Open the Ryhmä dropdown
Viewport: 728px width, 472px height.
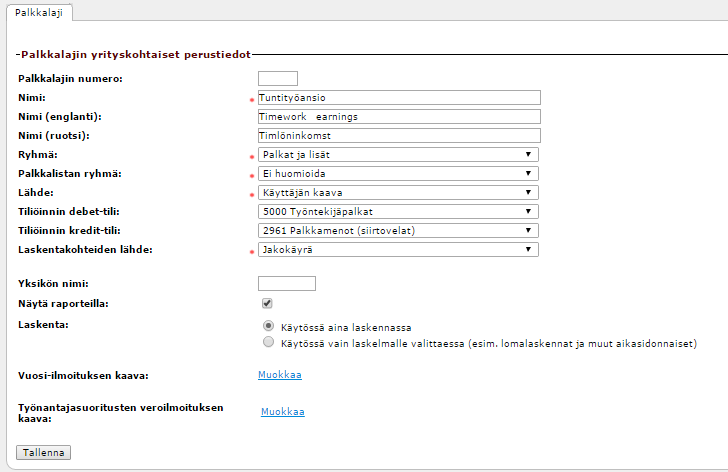coord(398,155)
